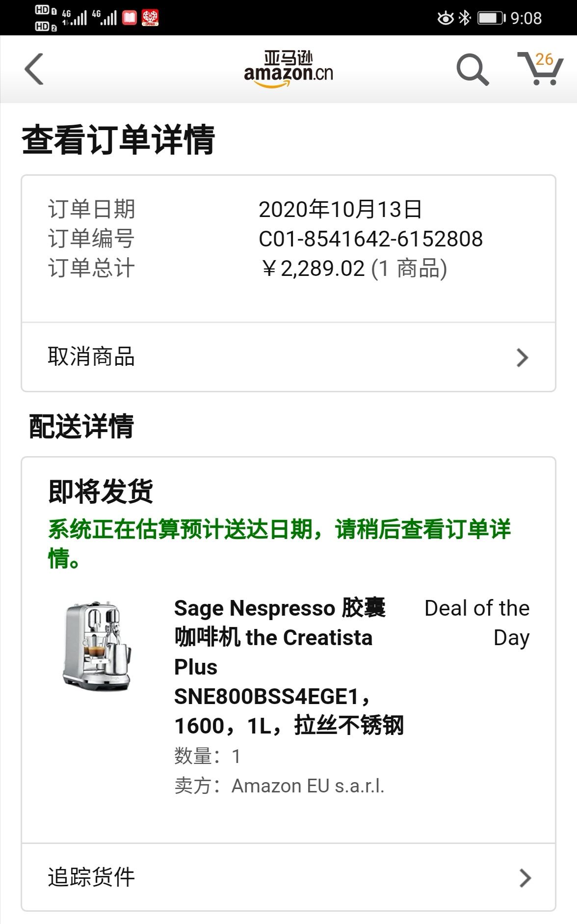Tap the Deal of the Day label
Screen dimensions: 577x924
pyautogui.click(x=477, y=623)
